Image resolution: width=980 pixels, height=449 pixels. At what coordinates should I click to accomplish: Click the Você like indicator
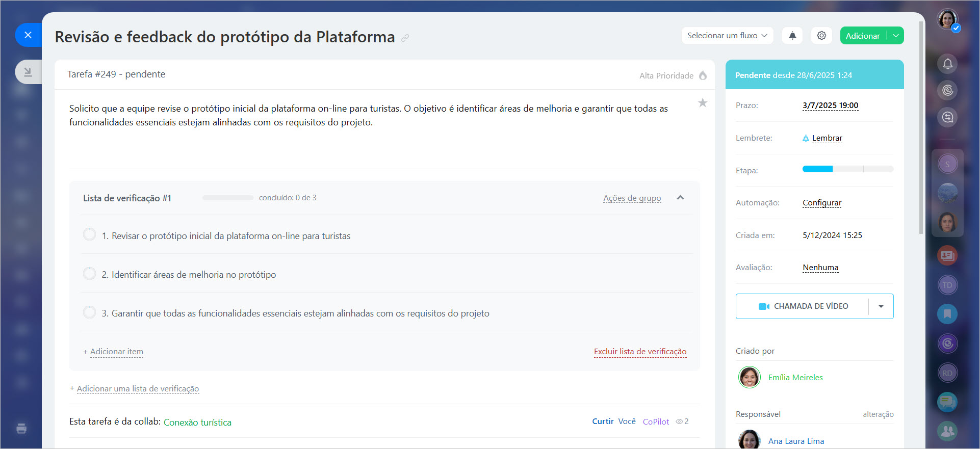[x=627, y=421]
